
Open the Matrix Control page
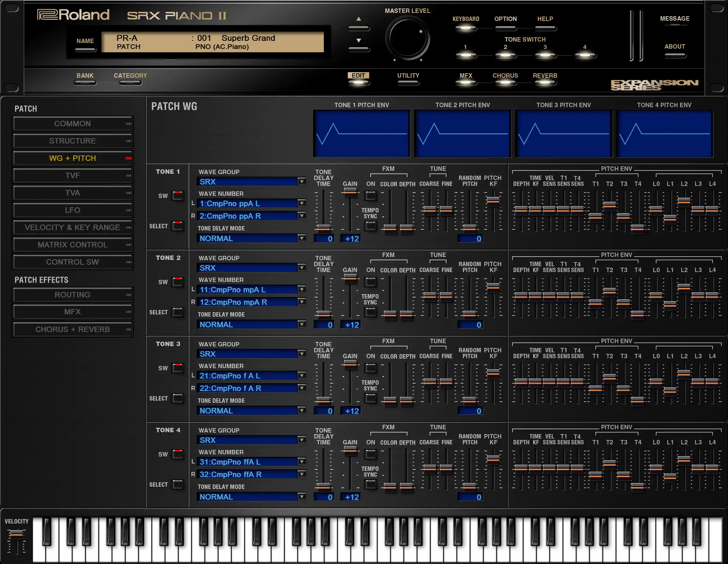point(73,245)
